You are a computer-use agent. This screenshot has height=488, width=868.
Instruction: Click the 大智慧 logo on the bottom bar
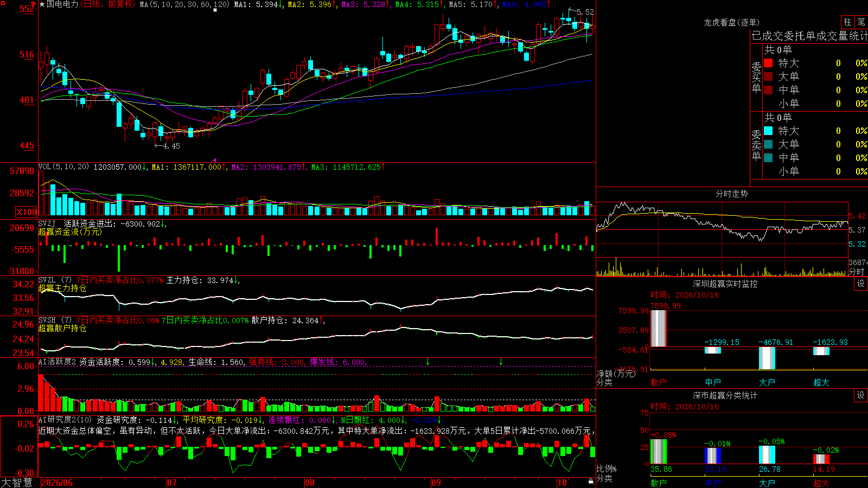(17, 483)
